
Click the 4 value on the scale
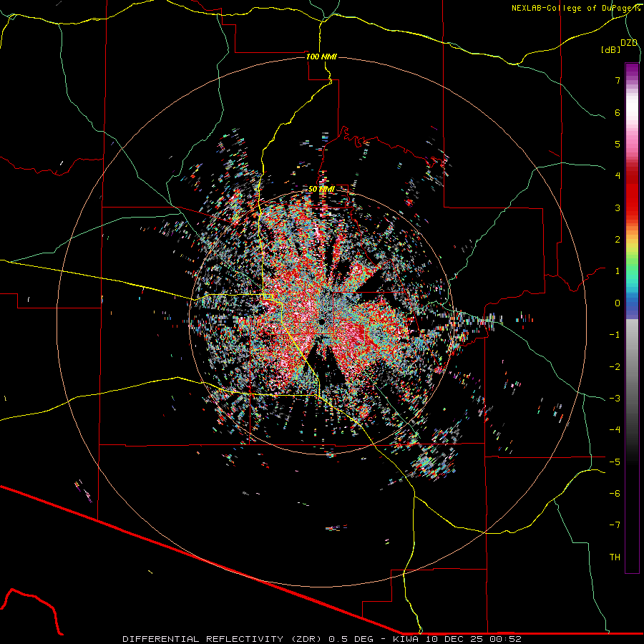[x=618, y=176]
